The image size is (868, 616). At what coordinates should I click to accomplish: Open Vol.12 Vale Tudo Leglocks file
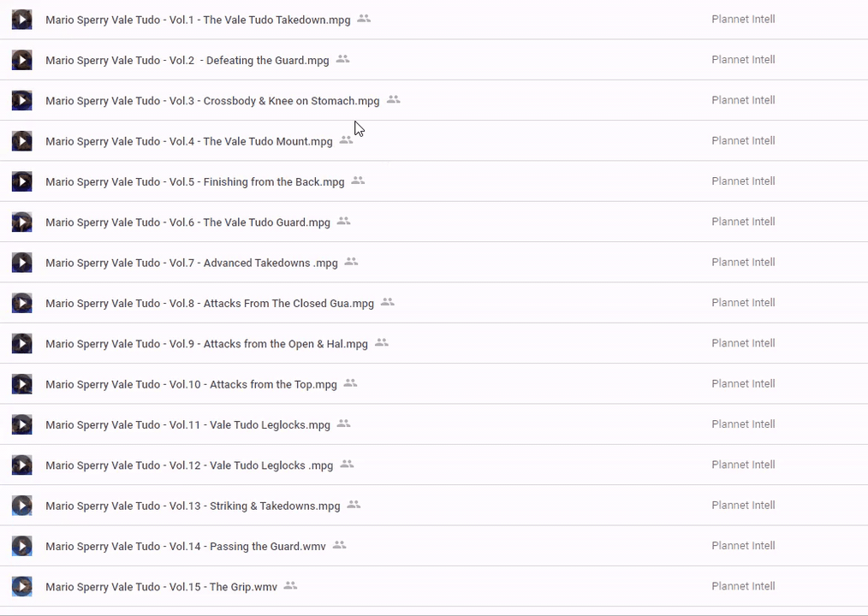189,465
